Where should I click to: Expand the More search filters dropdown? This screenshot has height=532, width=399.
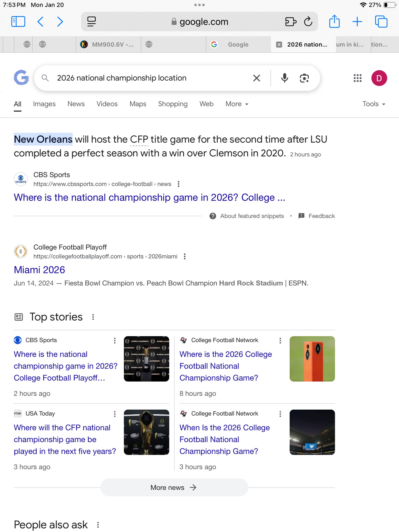[x=237, y=104]
